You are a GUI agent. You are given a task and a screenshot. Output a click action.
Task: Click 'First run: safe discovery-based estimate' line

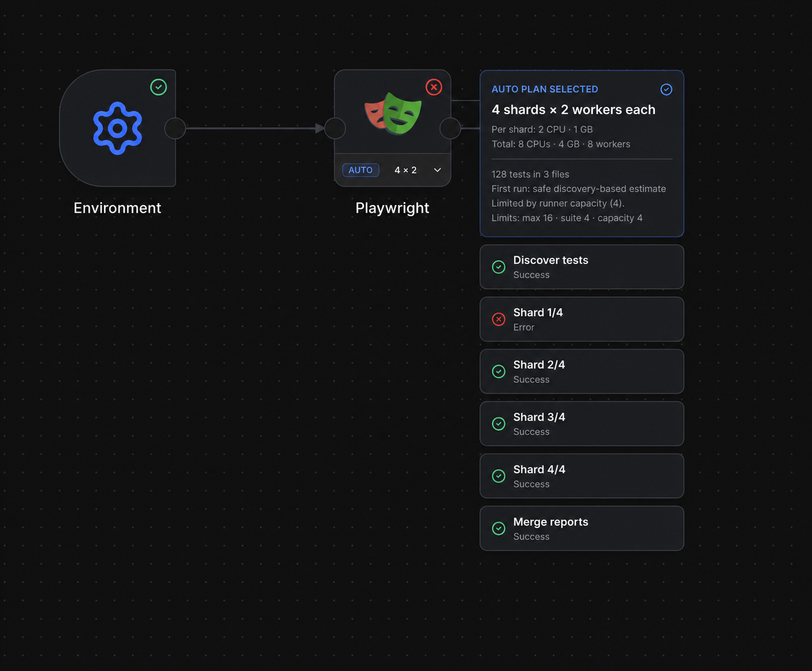point(578,189)
